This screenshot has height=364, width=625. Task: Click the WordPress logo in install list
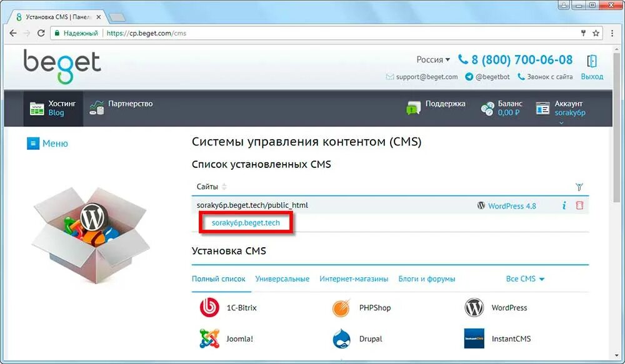pos(474,307)
